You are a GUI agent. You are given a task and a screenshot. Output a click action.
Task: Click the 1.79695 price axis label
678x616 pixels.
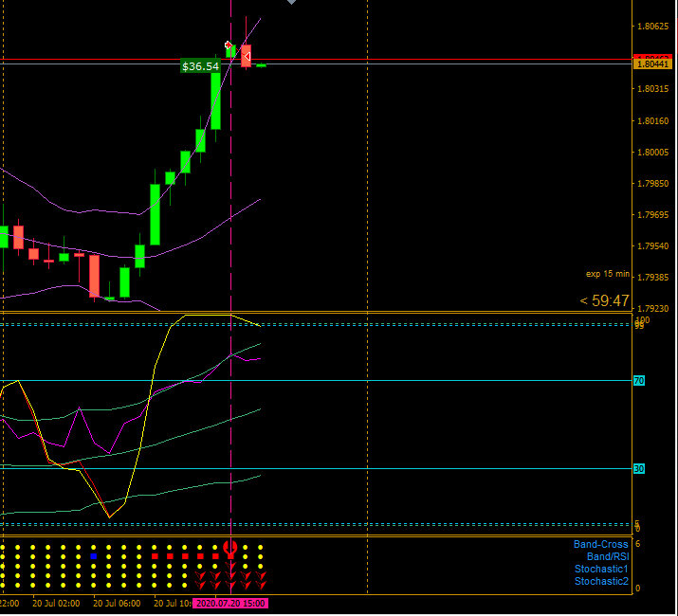coord(653,215)
